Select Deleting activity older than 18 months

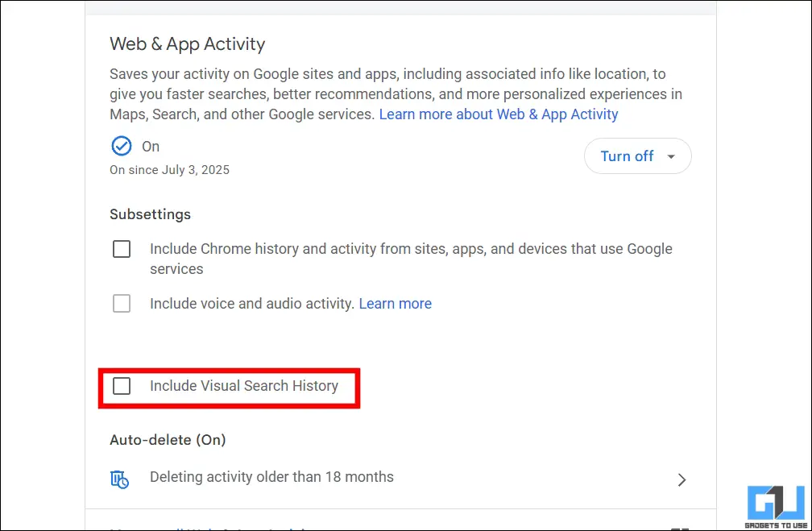(x=271, y=477)
